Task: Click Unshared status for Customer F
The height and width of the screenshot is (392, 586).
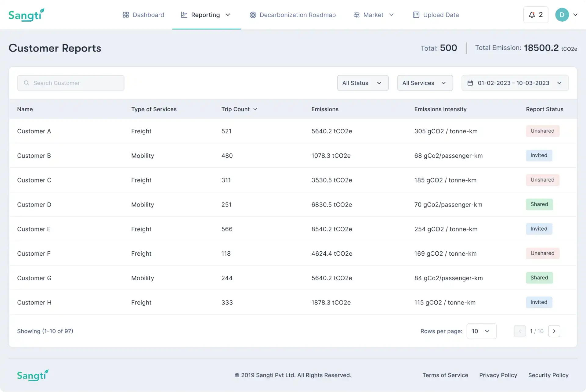Action: click(x=542, y=253)
